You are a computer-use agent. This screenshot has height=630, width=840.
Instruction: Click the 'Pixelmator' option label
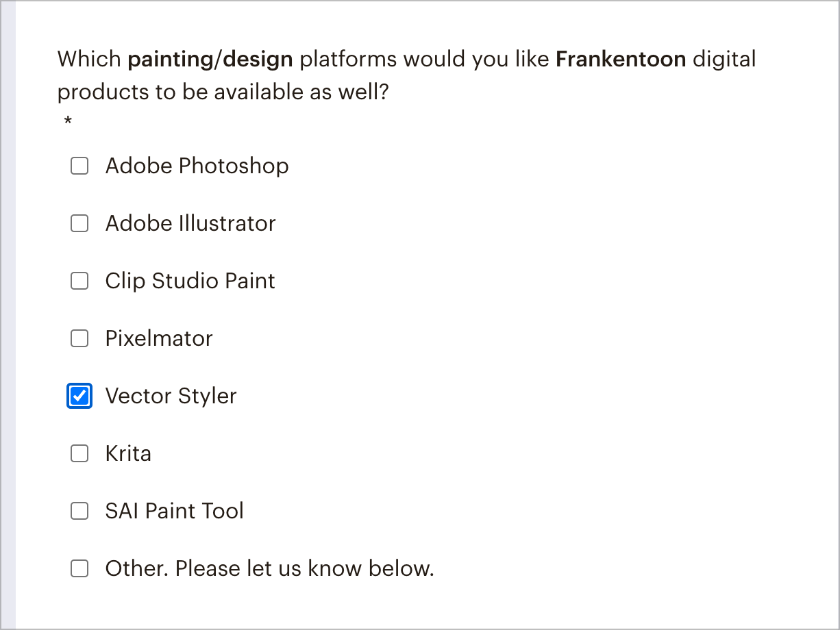(159, 338)
